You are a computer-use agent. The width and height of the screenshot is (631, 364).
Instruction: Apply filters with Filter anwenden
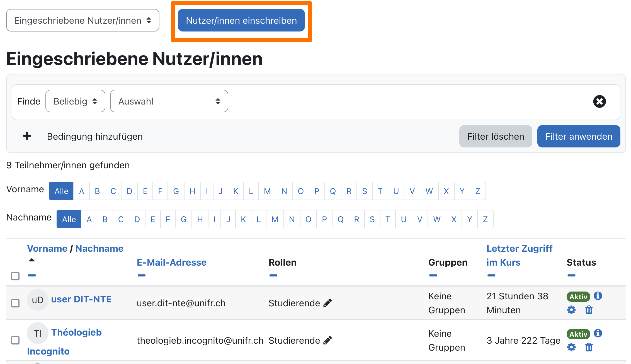click(x=579, y=136)
